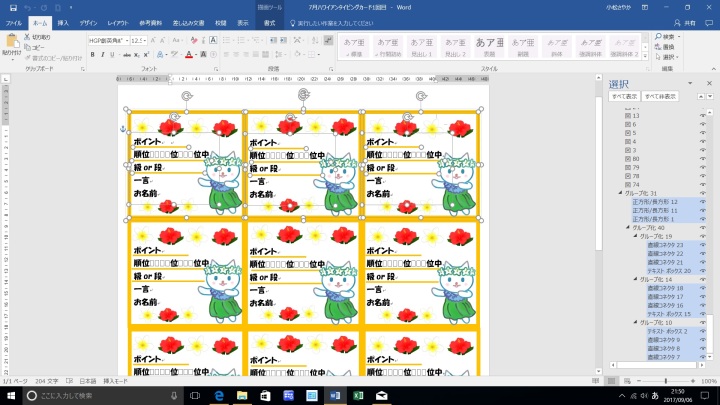The image size is (720, 405).
Task: Click the zoom slider handle
Action: click(665, 381)
